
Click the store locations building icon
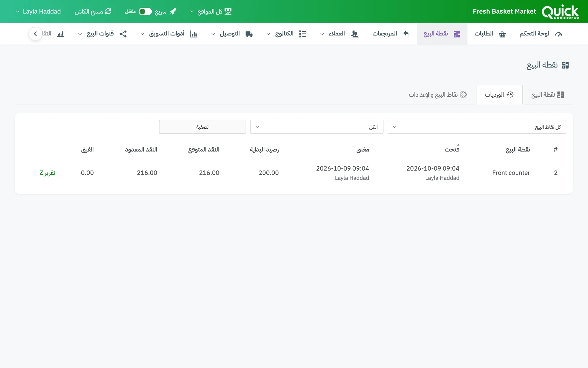click(x=228, y=12)
